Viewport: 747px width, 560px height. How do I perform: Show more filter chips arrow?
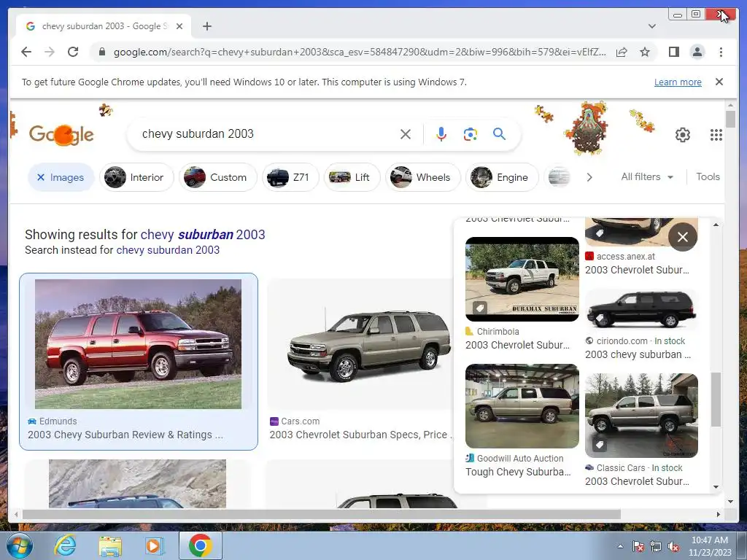589,177
